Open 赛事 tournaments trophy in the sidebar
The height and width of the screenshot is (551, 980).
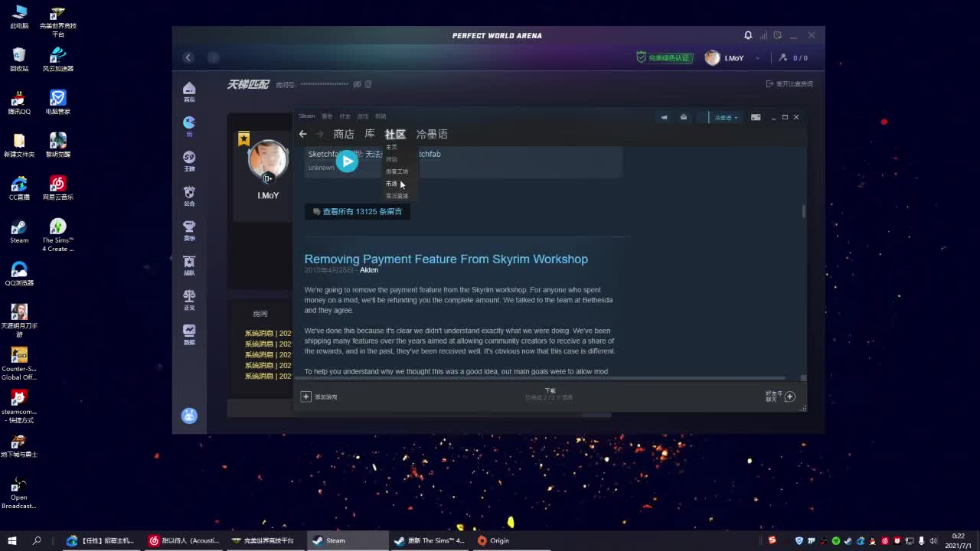[189, 230]
